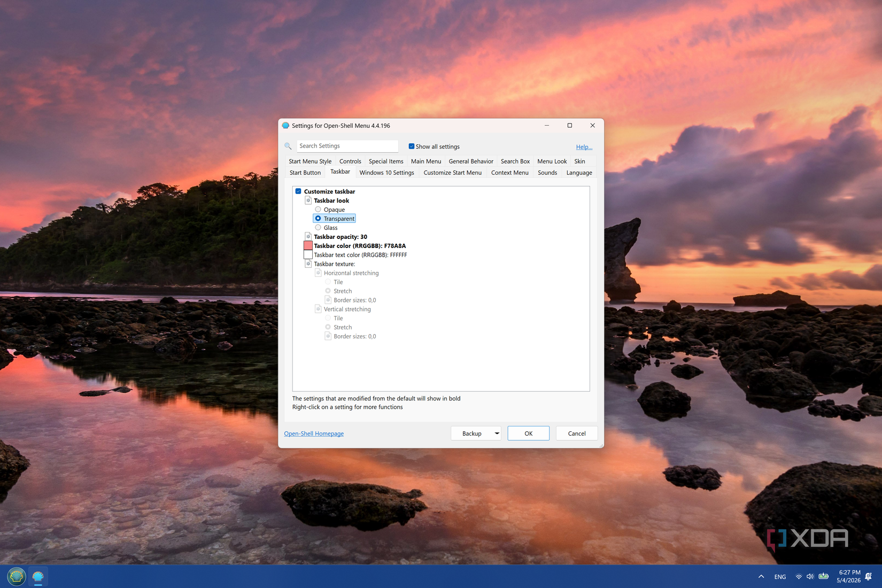Click the search magnifier icon
Image resolution: width=882 pixels, height=588 pixels.
288,146
